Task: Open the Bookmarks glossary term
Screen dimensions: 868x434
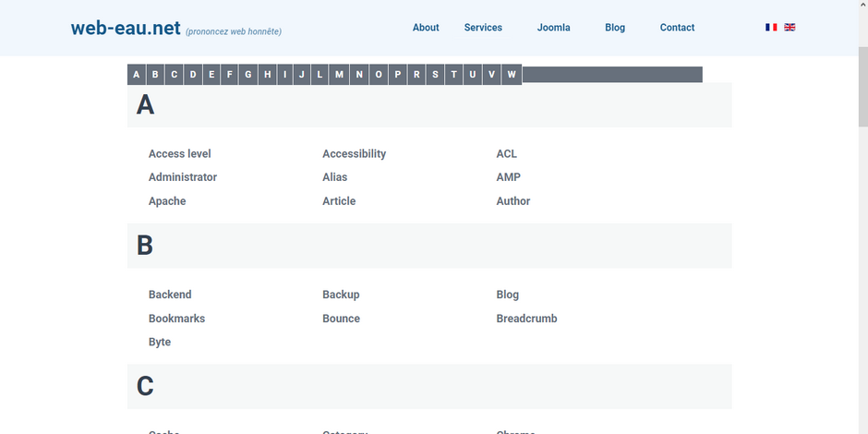Action: tap(176, 319)
